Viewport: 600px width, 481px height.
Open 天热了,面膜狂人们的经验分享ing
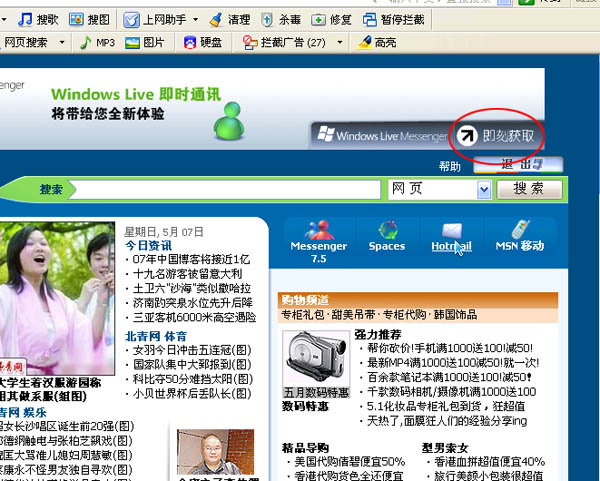click(x=447, y=421)
